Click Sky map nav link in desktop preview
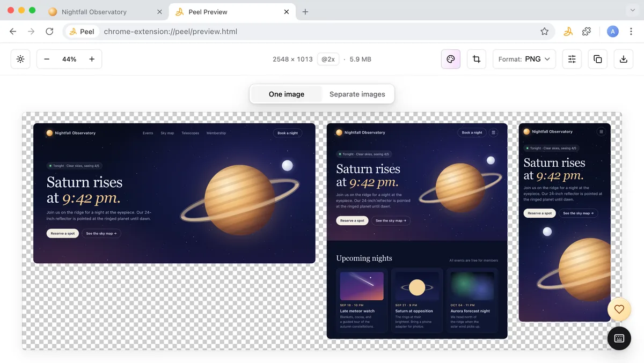This screenshot has height=363, width=644. pos(167,133)
